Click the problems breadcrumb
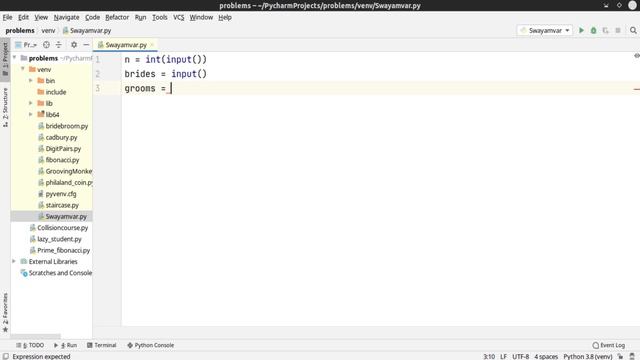The width and height of the screenshot is (640, 360). coord(20,31)
